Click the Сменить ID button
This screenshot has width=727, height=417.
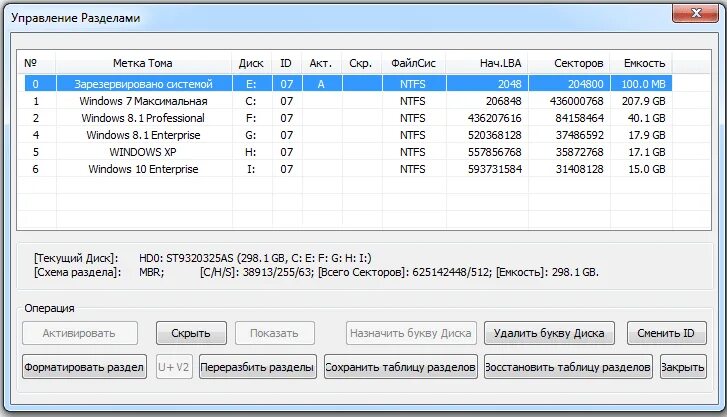point(666,333)
